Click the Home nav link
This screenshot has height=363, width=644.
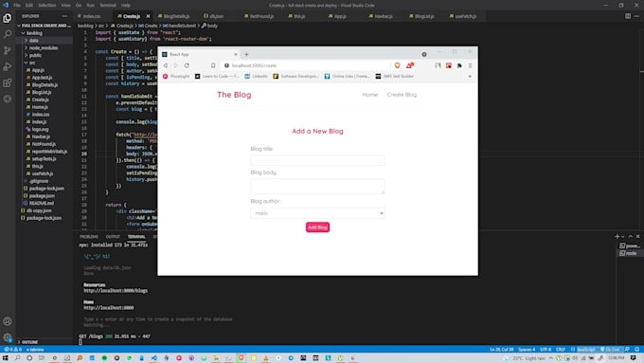click(x=369, y=95)
